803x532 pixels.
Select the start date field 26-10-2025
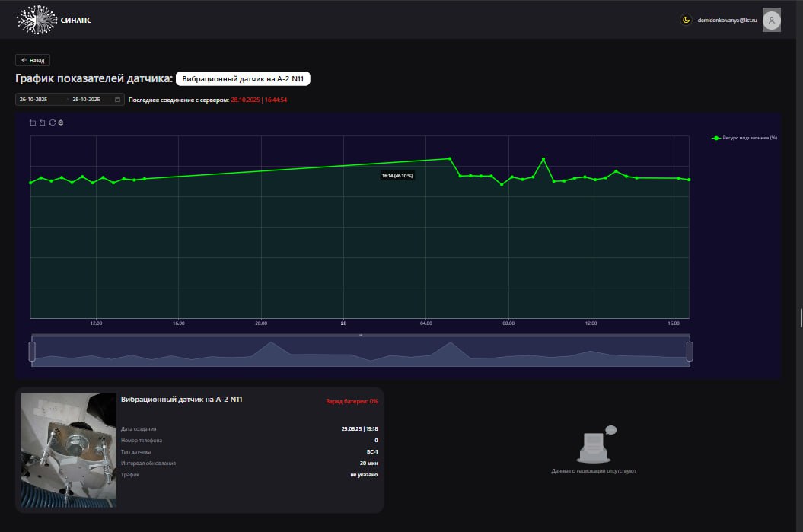pyautogui.click(x=33, y=100)
